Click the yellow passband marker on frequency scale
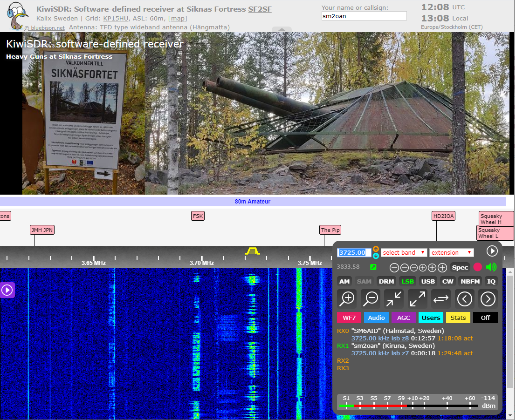 252,251
